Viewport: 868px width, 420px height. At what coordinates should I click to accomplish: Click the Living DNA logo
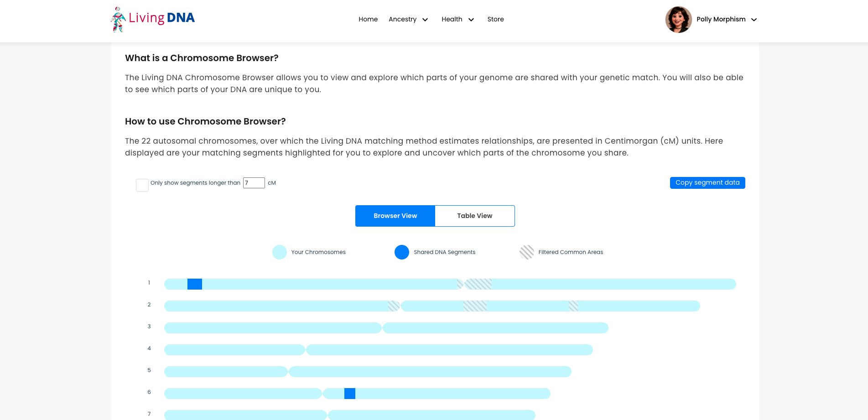[x=153, y=19]
